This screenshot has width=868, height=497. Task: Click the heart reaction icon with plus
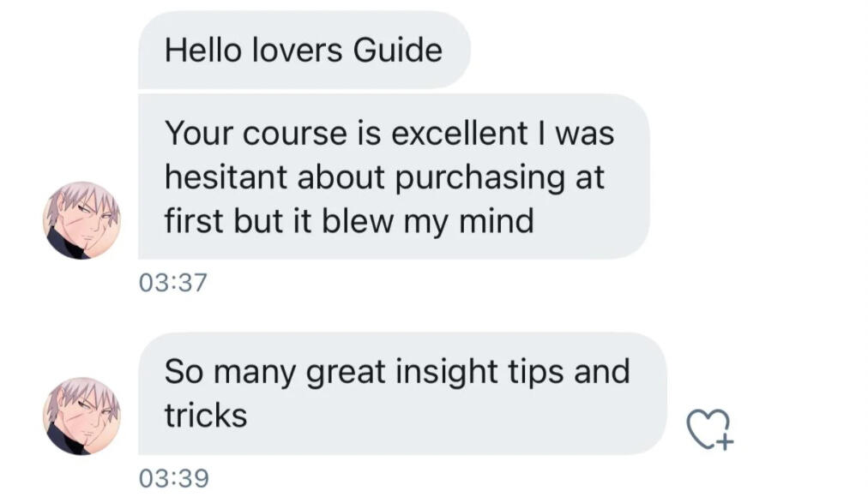711,429
